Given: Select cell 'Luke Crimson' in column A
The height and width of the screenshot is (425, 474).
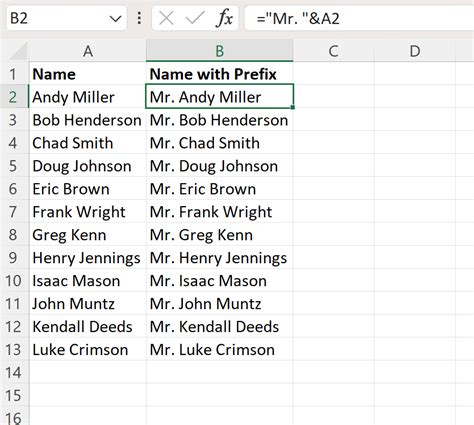Looking at the screenshot, I should [x=88, y=350].
